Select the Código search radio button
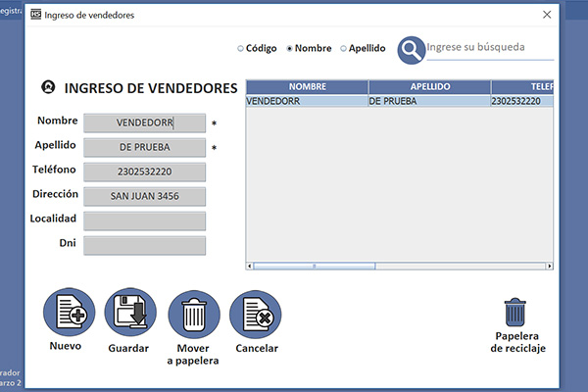Screen dimensions: 588x392 241,48
